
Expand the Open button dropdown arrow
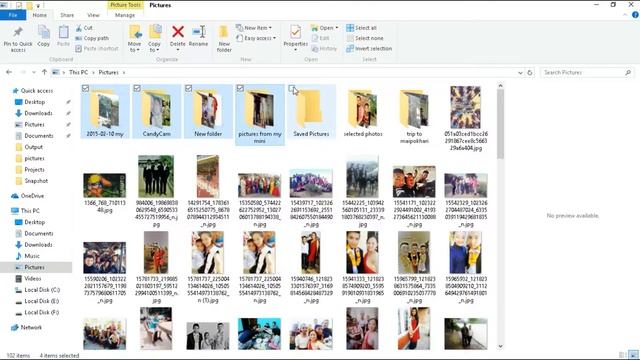[x=336, y=28]
